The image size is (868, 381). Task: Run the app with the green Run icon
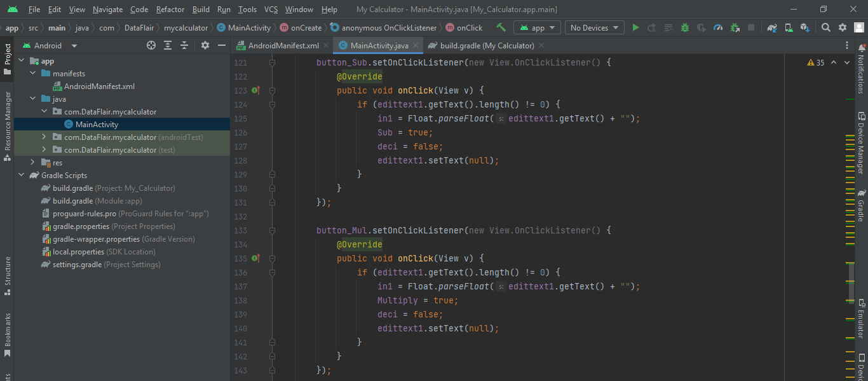coord(635,27)
